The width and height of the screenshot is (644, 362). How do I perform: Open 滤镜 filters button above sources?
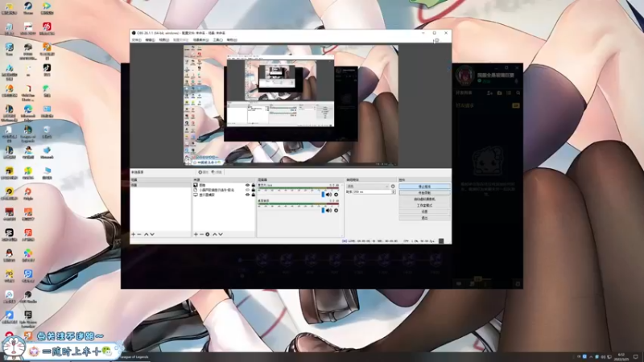[x=217, y=172]
